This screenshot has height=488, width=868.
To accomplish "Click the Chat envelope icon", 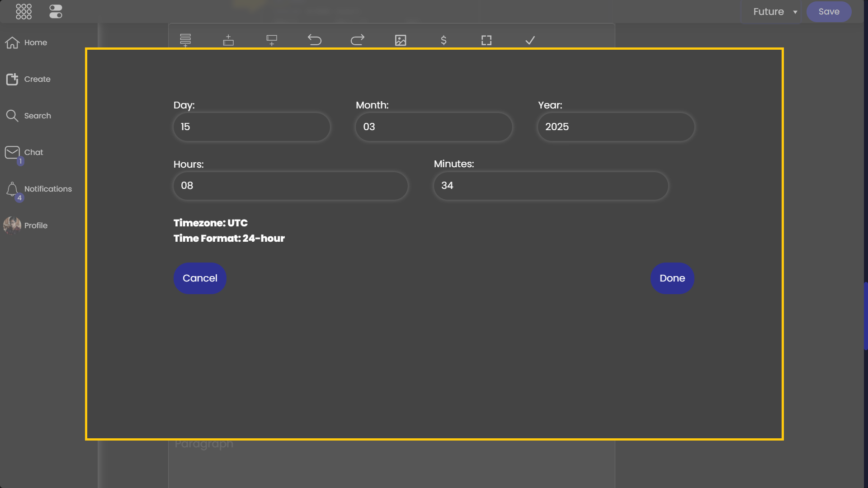I will (12, 152).
